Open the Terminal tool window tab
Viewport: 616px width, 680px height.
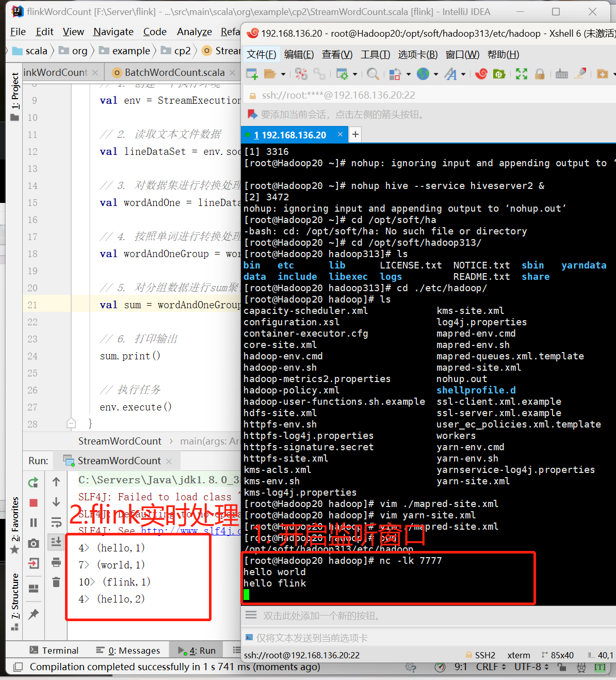click(54, 651)
